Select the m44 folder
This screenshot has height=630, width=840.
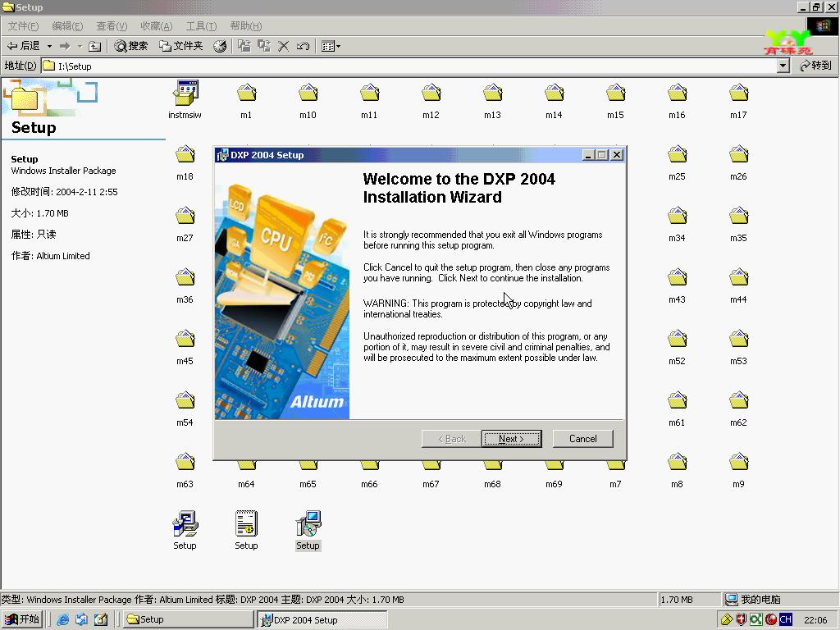739,285
